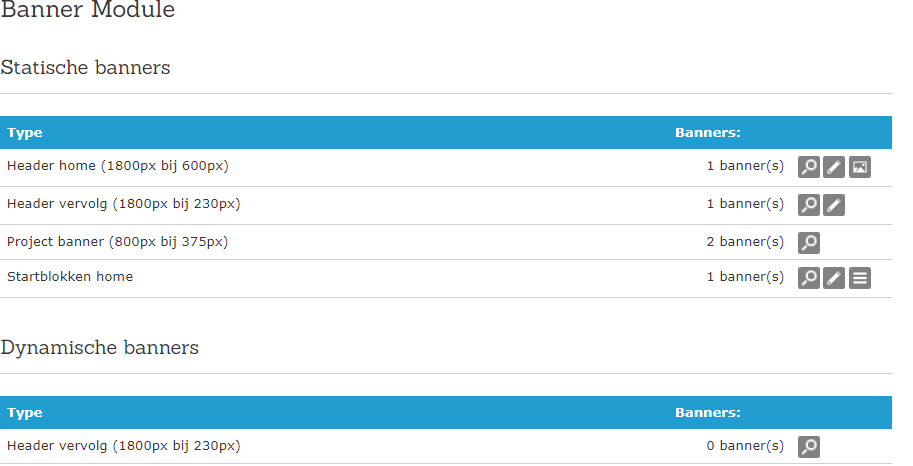Screen dimensions: 913x466
Task: Click dynamic Header vervolg row label
Action: [123, 446]
